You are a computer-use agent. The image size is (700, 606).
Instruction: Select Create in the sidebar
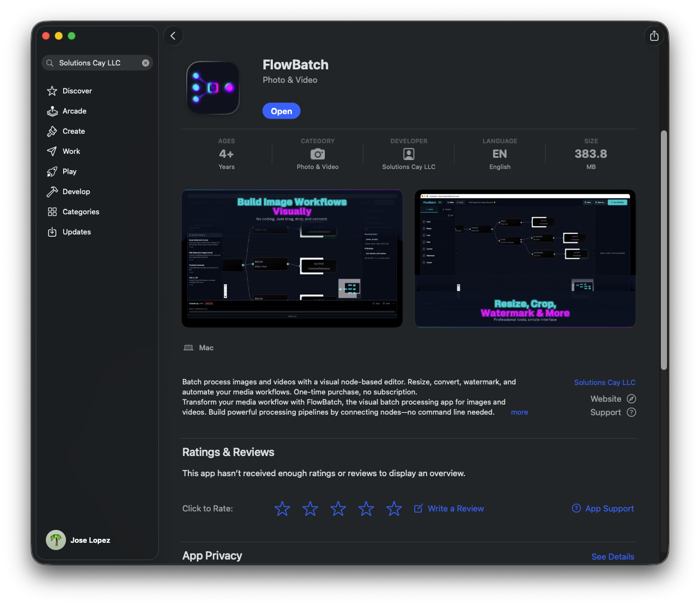click(74, 131)
